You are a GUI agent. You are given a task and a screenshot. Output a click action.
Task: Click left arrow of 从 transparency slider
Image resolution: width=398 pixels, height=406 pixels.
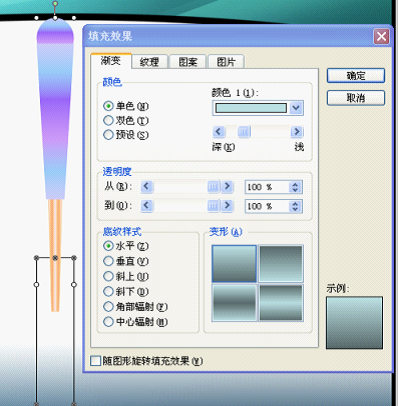point(147,186)
